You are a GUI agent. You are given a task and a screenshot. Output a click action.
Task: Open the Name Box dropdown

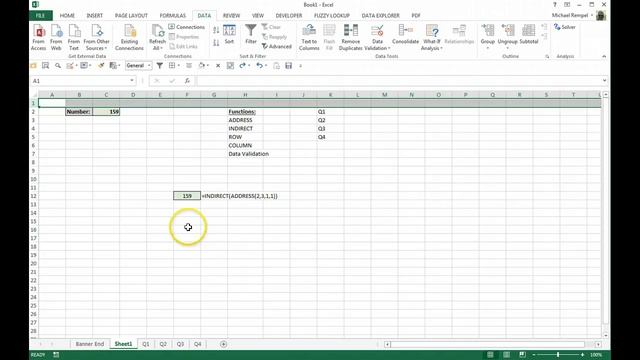(132, 80)
